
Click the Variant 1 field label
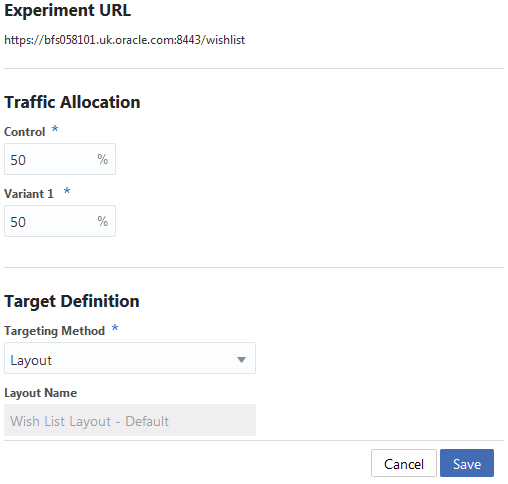(29, 194)
